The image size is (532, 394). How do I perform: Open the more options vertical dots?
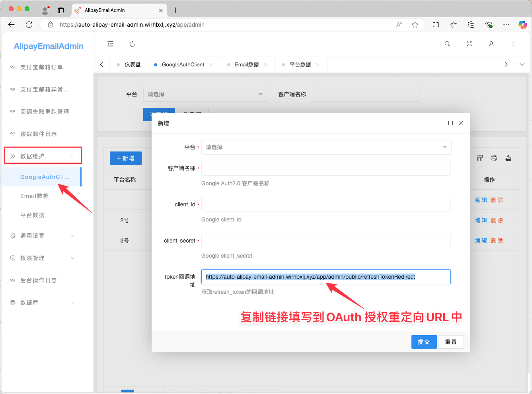[513, 44]
